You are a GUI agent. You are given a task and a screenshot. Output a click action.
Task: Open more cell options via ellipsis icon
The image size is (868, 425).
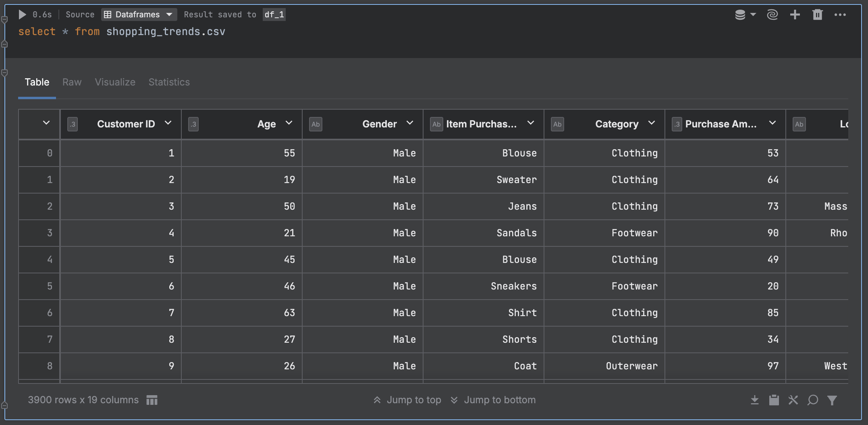point(840,15)
